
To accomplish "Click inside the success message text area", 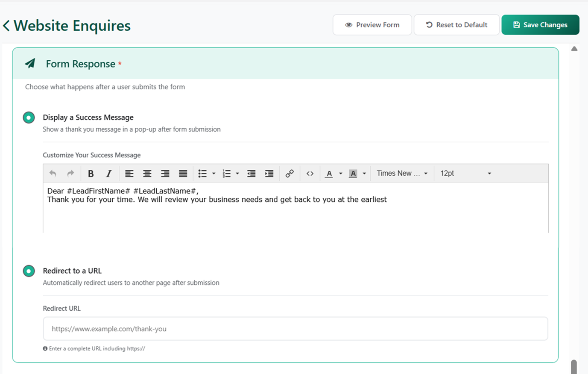I will (295, 208).
